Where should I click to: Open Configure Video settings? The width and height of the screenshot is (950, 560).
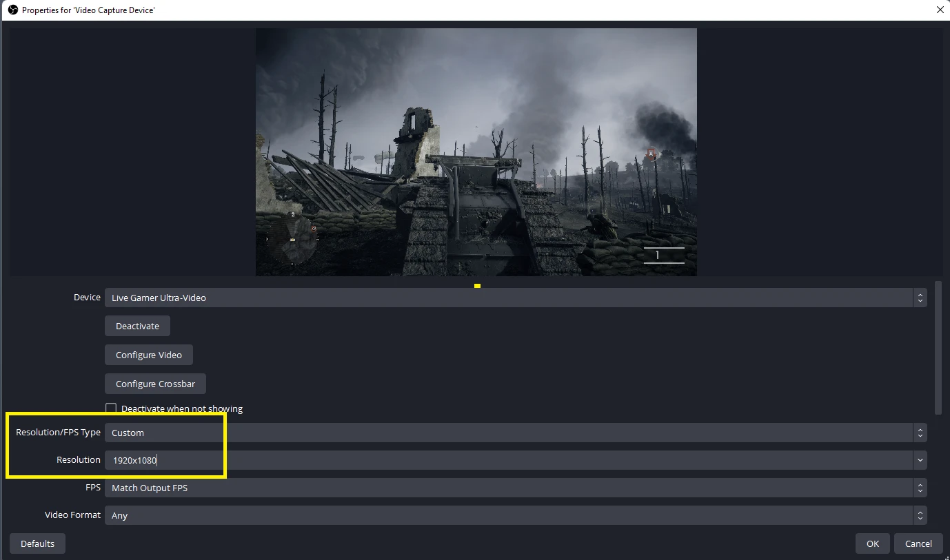[x=149, y=355]
